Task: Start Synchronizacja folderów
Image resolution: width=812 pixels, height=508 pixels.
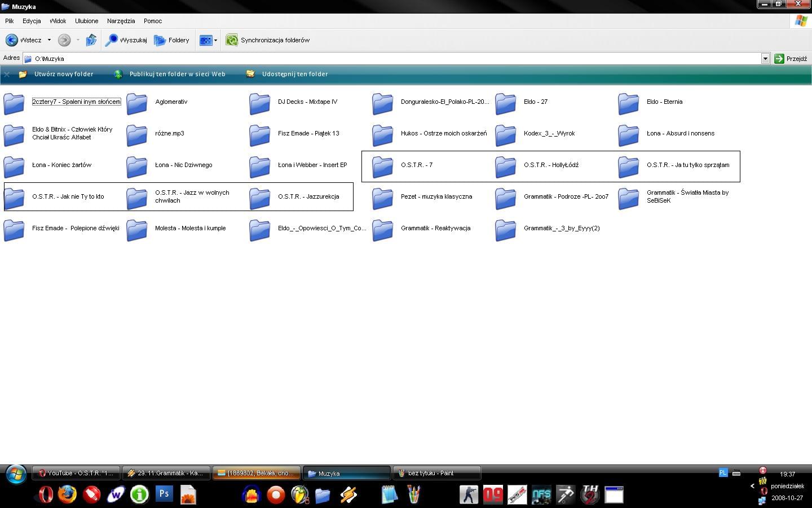Action: coord(268,40)
